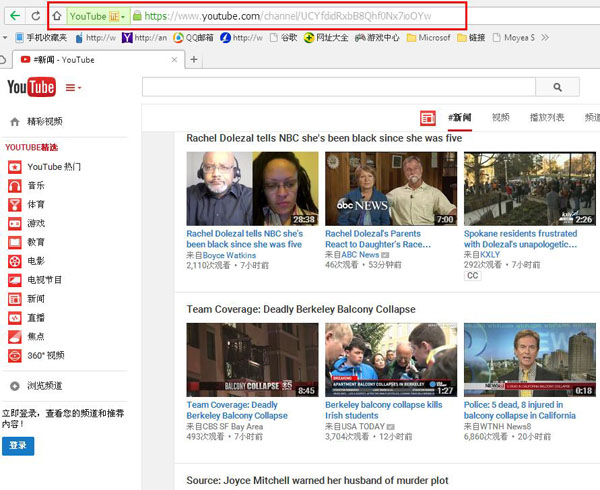
Task: Click the YouTube search input box
Action: (339, 87)
